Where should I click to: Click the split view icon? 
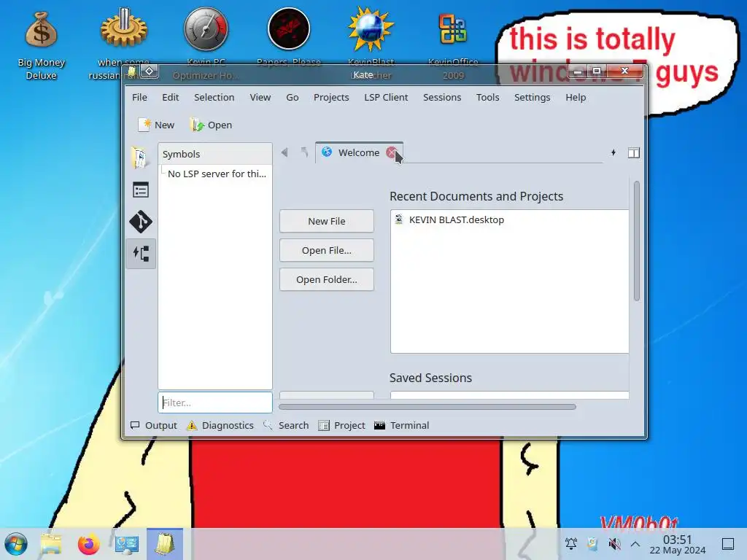click(x=634, y=153)
